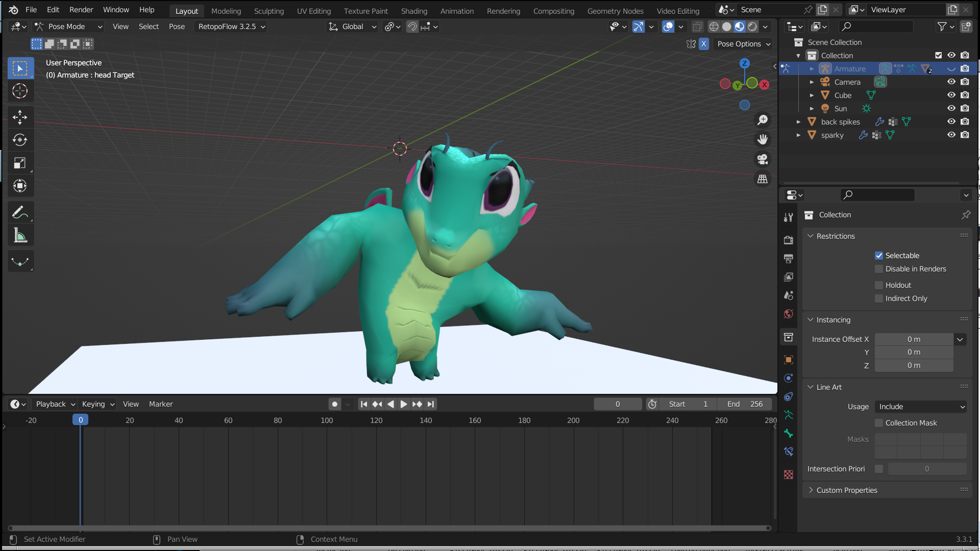Toggle camera view in viewport
Screen dimensions: 980x551
click(x=763, y=159)
